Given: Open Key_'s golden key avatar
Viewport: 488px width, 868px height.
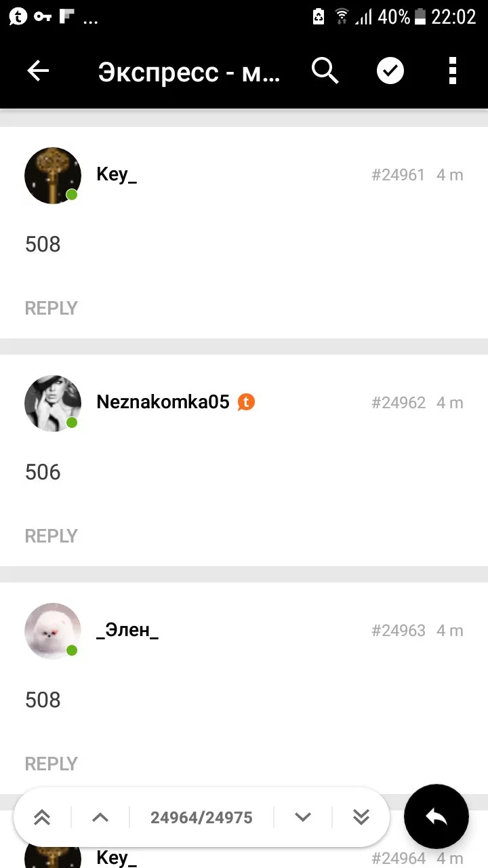Looking at the screenshot, I should click(53, 175).
